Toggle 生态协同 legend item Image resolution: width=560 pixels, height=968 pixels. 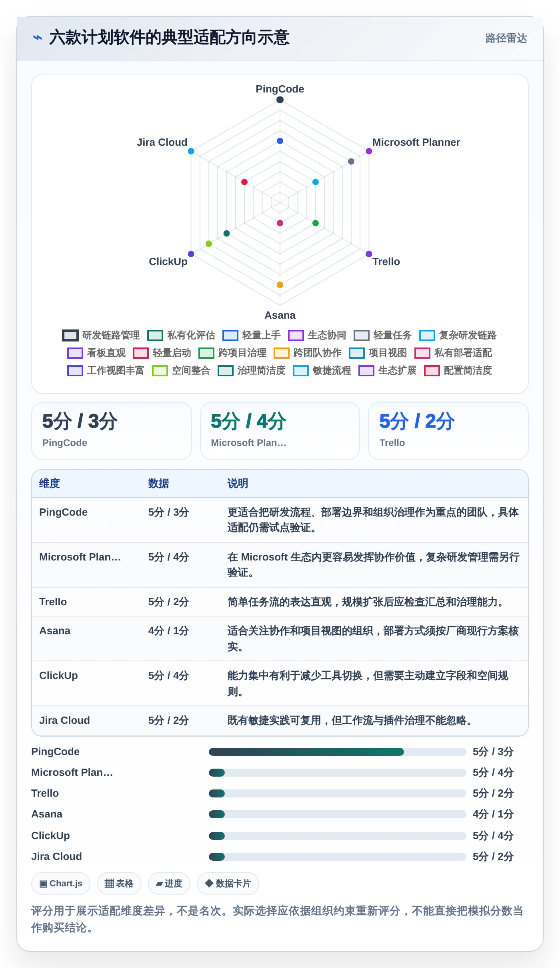pyautogui.click(x=317, y=335)
